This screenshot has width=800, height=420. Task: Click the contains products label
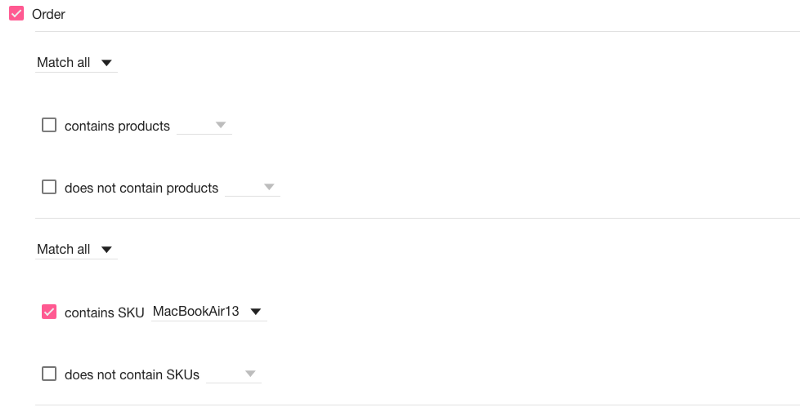tap(117, 126)
